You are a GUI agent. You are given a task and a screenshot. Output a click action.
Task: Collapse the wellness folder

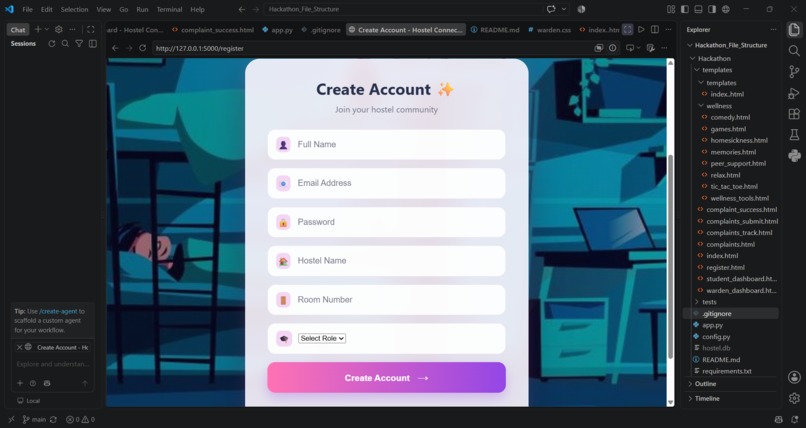[719, 106]
